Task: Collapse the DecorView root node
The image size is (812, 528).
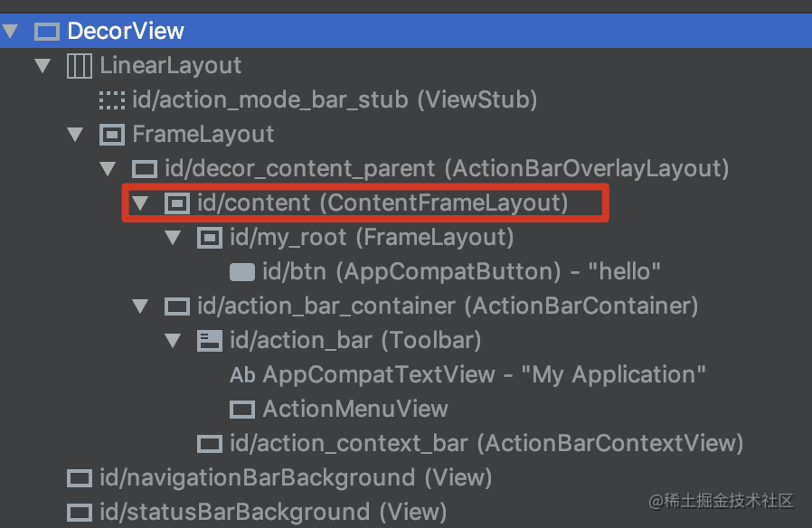Action: coord(11,30)
